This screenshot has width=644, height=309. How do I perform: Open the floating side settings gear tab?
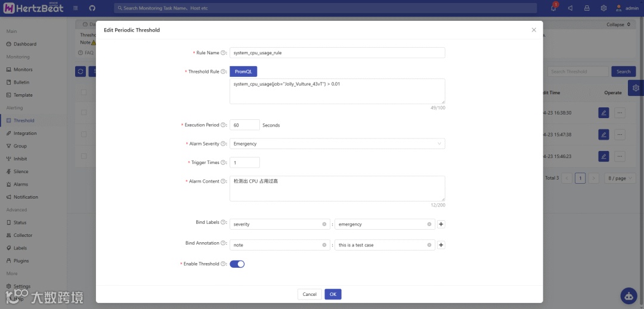(636, 88)
